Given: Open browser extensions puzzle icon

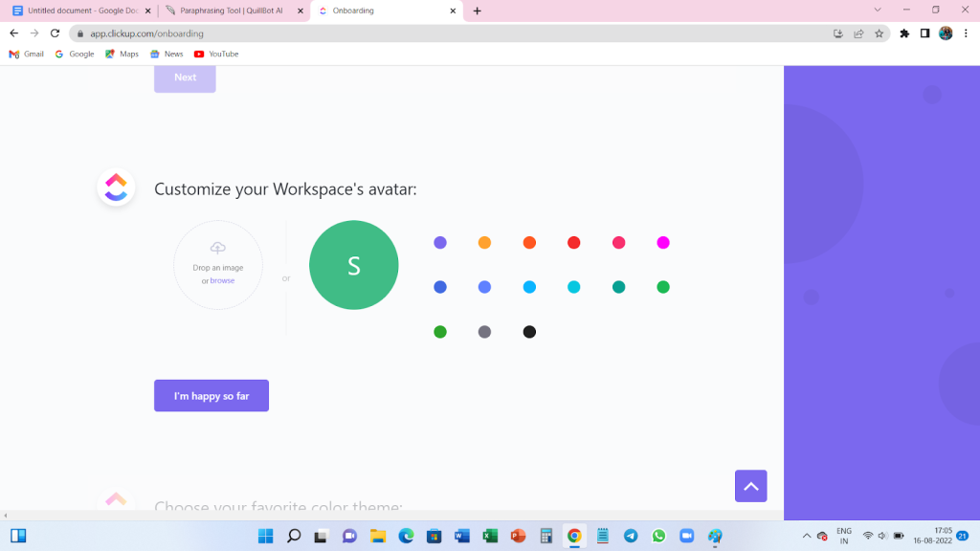Looking at the screenshot, I should (904, 33).
